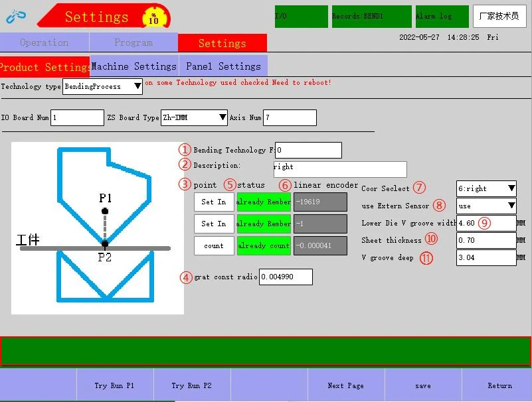Open the Alarm log panel
This screenshot has width=532, height=402.
[442, 17]
